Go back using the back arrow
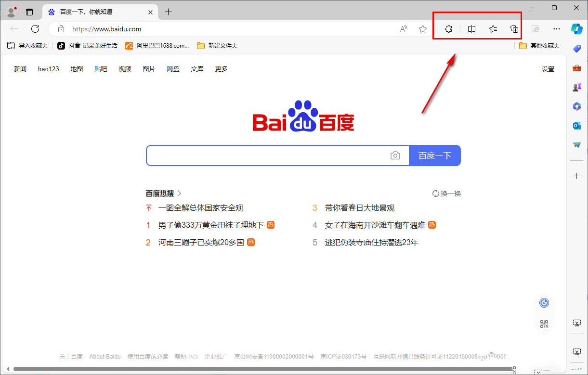 tap(14, 29)
